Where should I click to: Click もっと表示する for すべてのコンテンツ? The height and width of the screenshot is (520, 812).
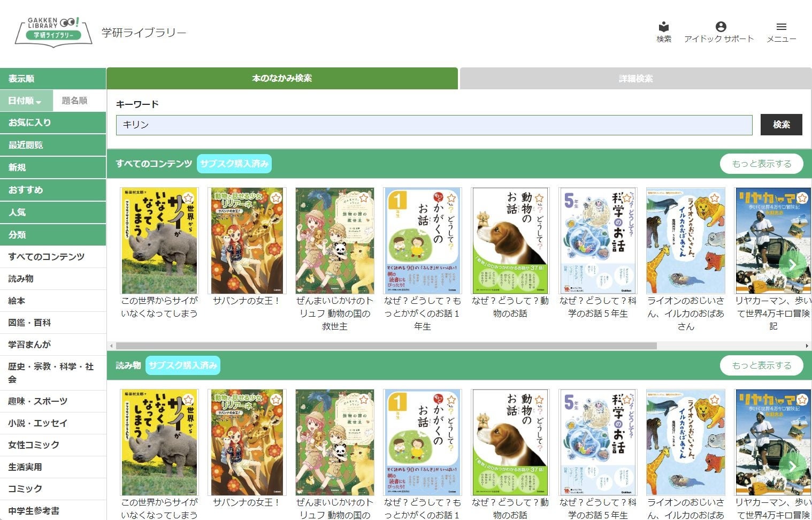(x=762, y=164)
